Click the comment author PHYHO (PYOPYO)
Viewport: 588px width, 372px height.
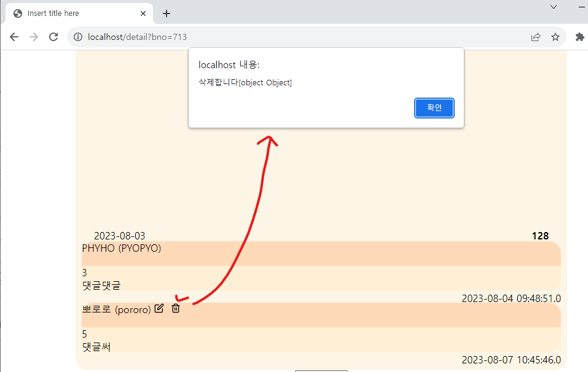click(121, 249)
